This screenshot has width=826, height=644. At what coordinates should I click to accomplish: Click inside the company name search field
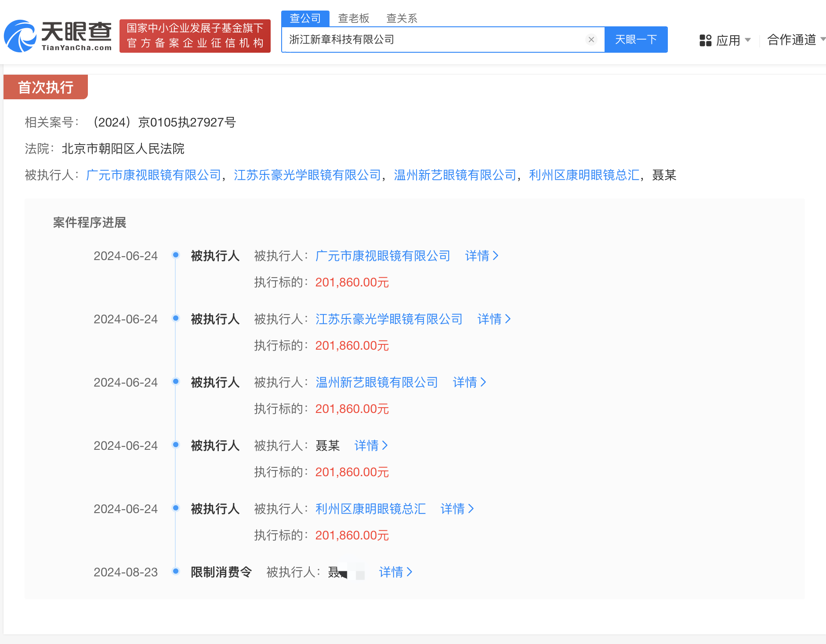tap(439, 39)
